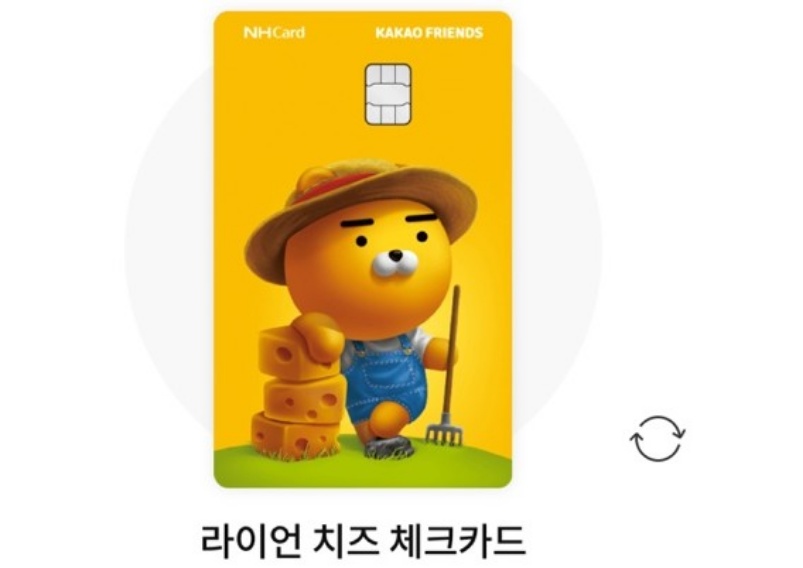Click the middle cheese block

[302, 399]
